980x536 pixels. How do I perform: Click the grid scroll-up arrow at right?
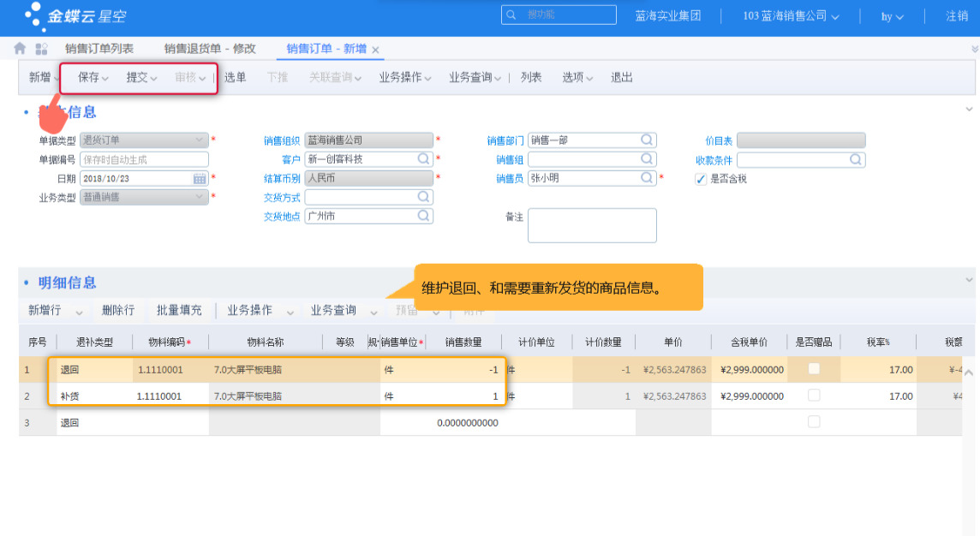point(969,373)
